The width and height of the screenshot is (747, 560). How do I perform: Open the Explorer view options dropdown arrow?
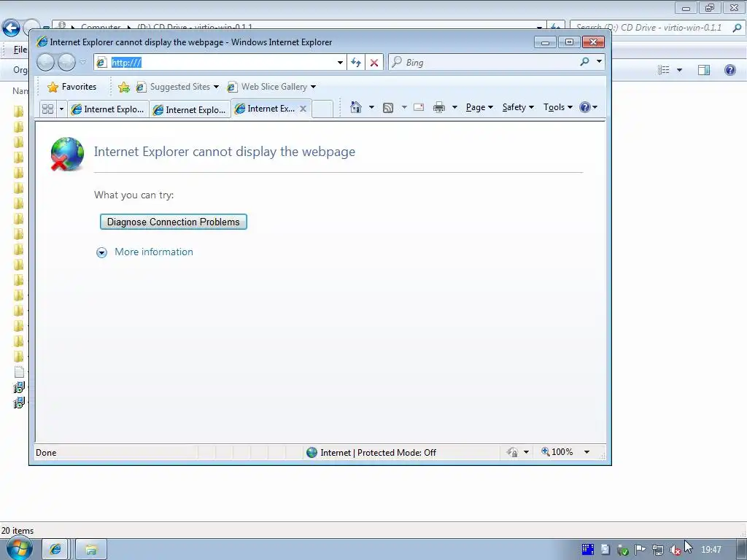[679, 70]
